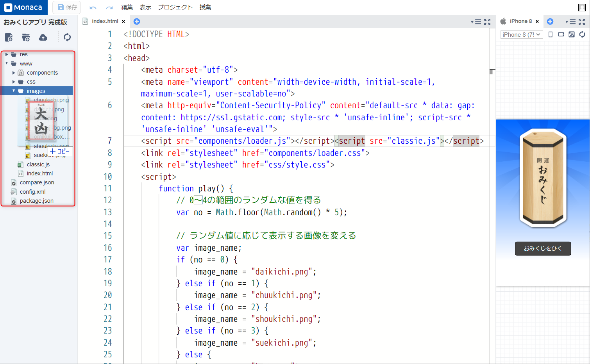Collapse the images folder

pyautogui.click(x=14, y=91)
